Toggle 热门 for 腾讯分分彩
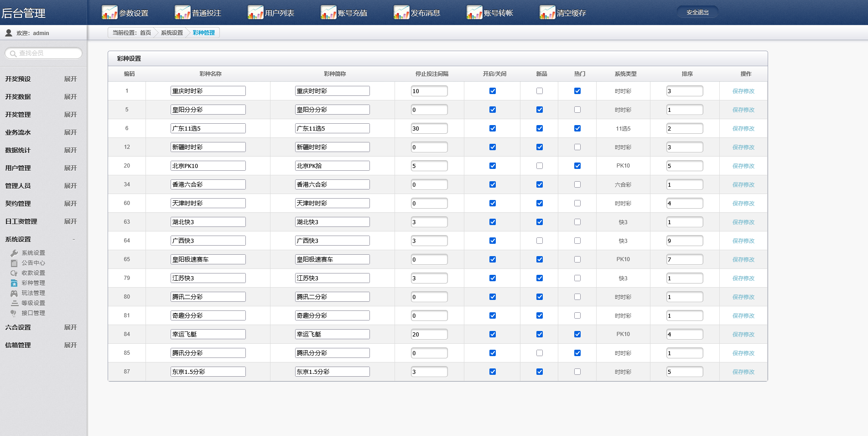 click(577, 353)
